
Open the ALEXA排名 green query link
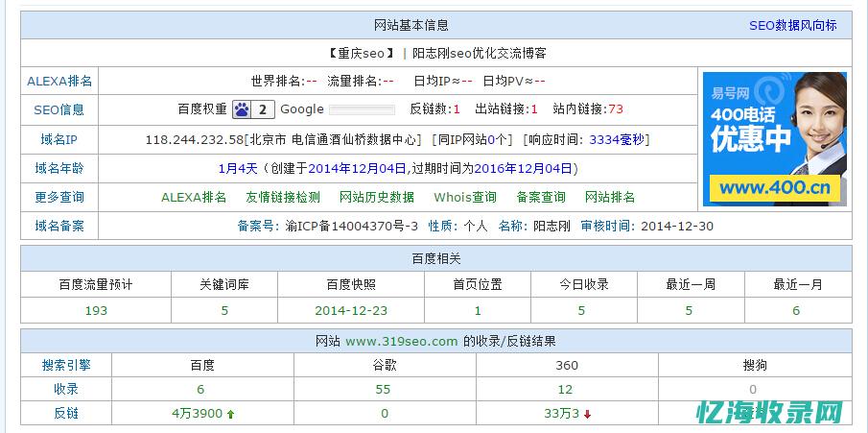194,198
